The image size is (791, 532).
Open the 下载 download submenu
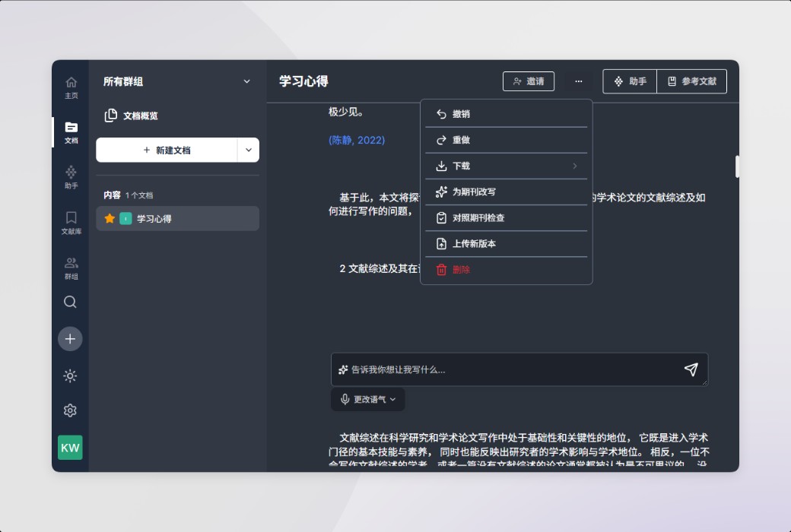pos(506,166)
